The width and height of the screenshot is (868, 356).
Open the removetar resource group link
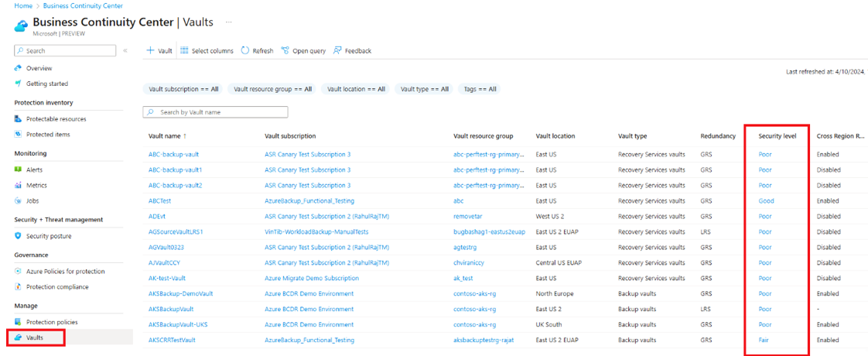click(x=466, y=216)
